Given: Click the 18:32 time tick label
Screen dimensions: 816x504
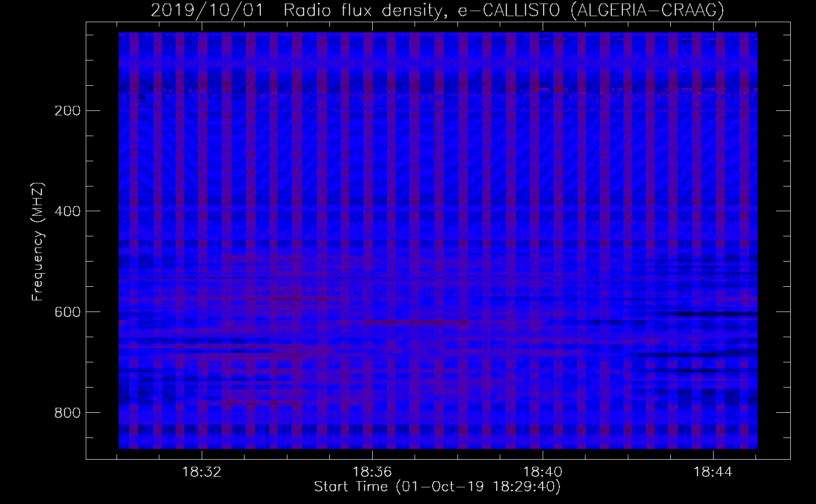Looking at the screenshot, I should point(202,472).
